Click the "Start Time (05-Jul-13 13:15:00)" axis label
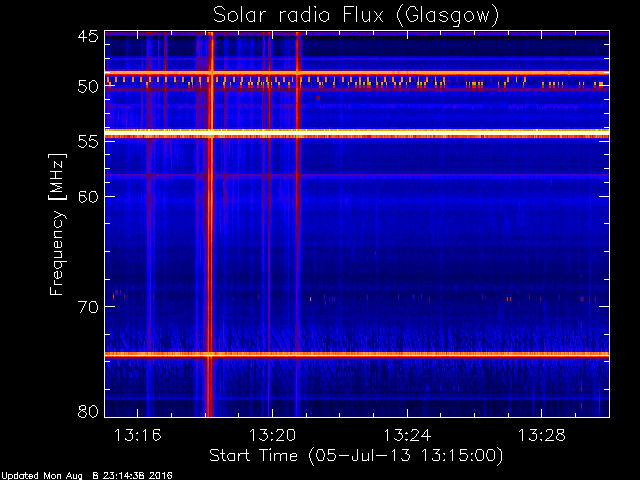Screen dimensions: 640x480 click(x=356, y=456)
